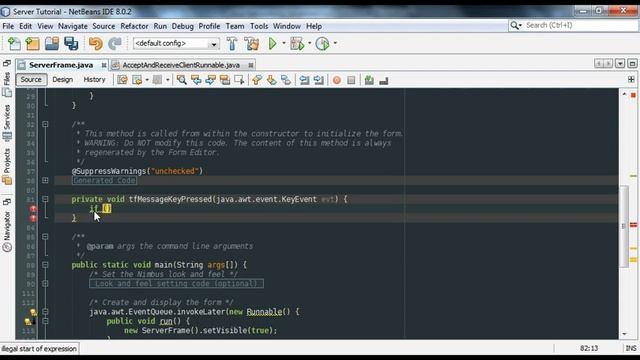
Task: Open the Team menu
Action: (x=235, y=26)
